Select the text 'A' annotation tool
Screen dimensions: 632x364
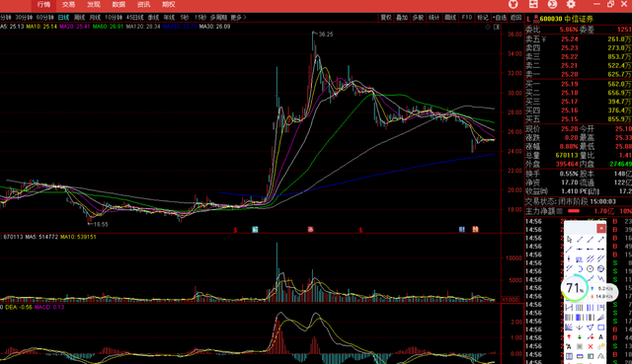601,337
